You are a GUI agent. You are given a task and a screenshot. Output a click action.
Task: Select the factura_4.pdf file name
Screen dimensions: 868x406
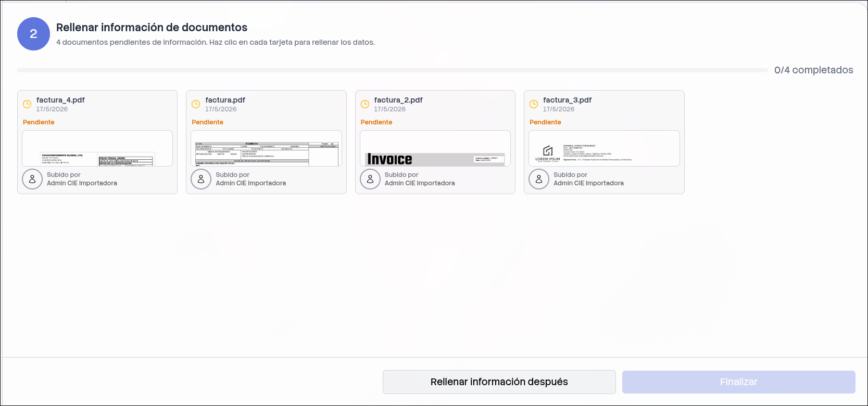60,100
